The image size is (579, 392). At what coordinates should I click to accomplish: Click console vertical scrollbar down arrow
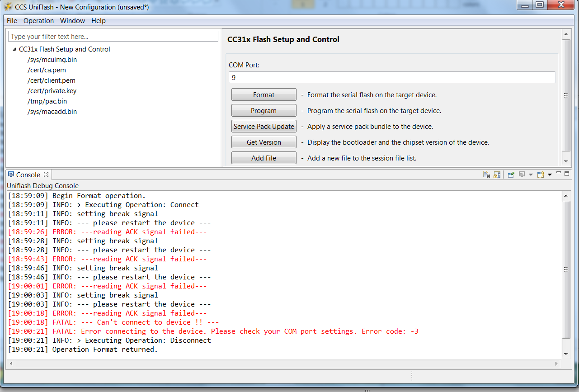click(566, 354)
